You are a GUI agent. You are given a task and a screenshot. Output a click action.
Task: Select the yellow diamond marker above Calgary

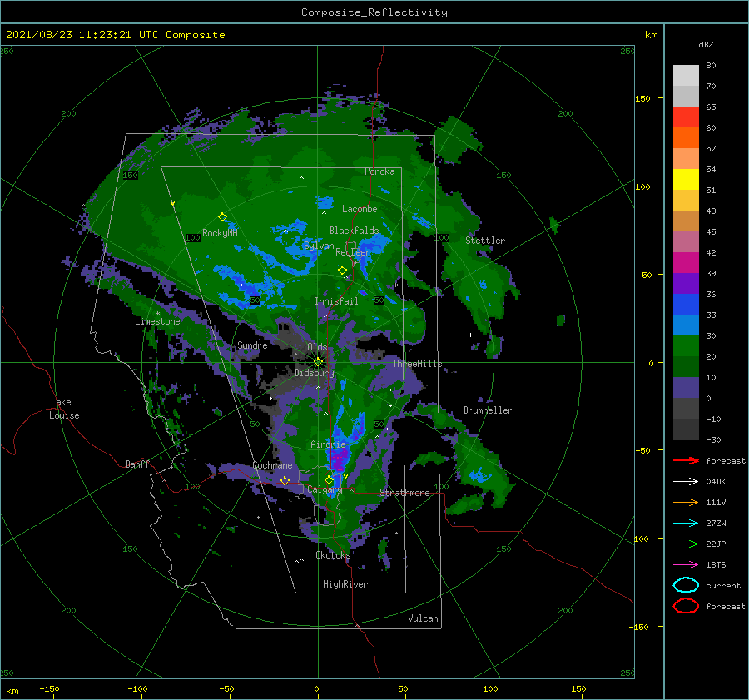329,479
